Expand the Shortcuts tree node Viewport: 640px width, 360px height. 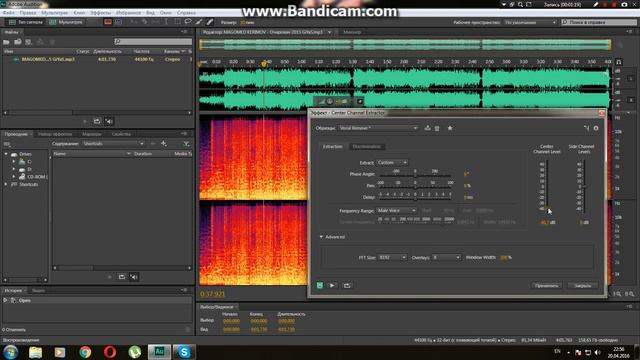point(6,184)
